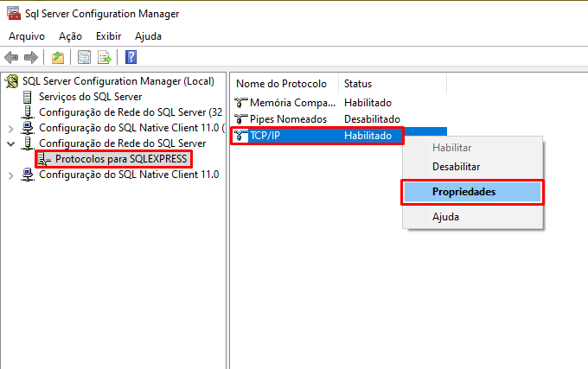Click the Forward arrow toolbar icon
This screenshot has width=588, height=369.
[x=31, y=57]
